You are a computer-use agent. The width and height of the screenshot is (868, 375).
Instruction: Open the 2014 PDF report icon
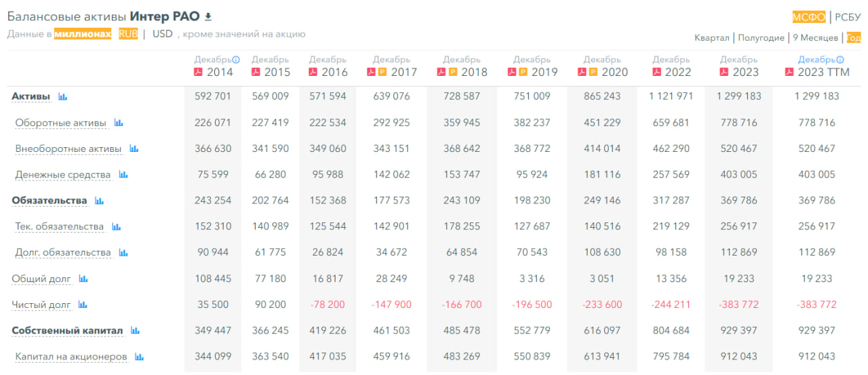tap(199, 72)
